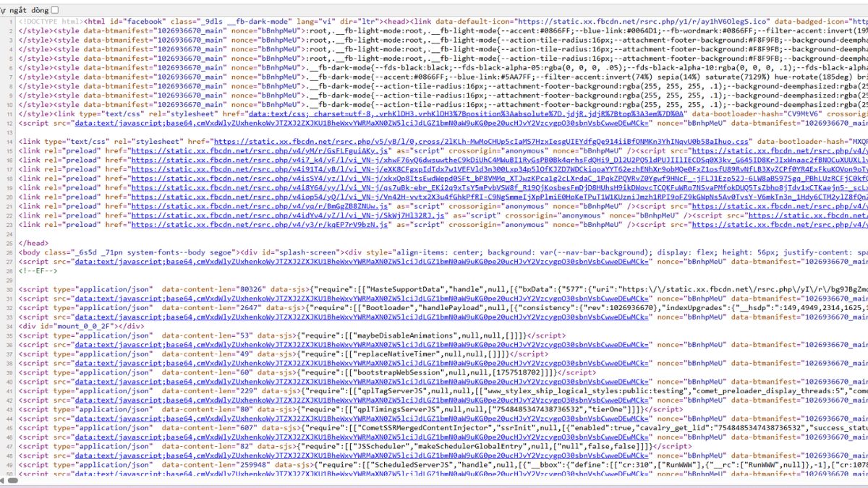The width and height of the screenshot is (868, 488).
Task: Open the data:text/javascript script link on line 28
Action: pos(362,262)
